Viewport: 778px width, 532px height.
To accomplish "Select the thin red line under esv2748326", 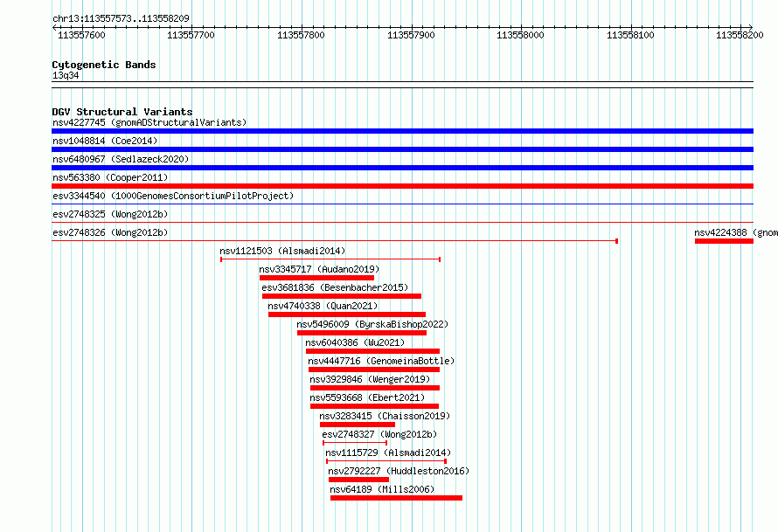I will (x=335, y=241).
